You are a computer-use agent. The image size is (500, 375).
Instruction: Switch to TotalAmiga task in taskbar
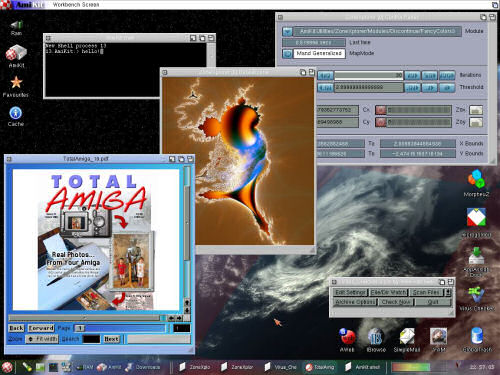[x=320, y=367]
